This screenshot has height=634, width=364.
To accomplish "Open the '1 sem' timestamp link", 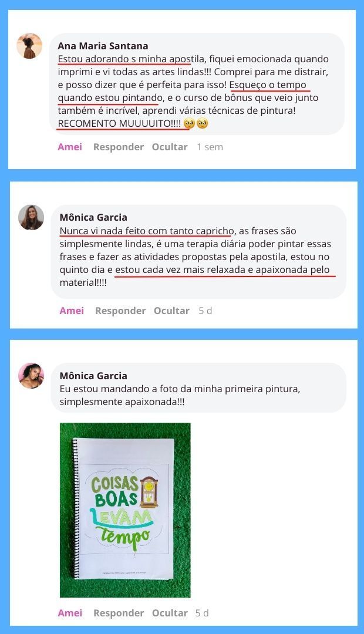I will [210, 147].
